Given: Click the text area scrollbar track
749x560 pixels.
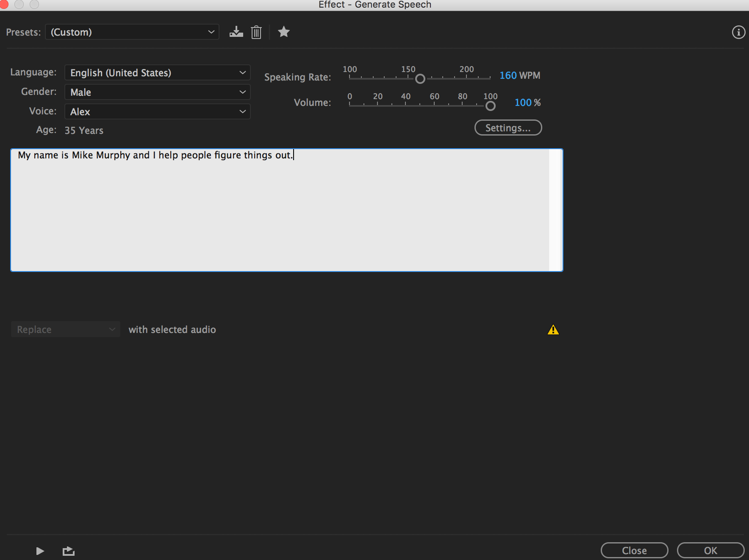Looking at the screenshot, I should (554, 210).
